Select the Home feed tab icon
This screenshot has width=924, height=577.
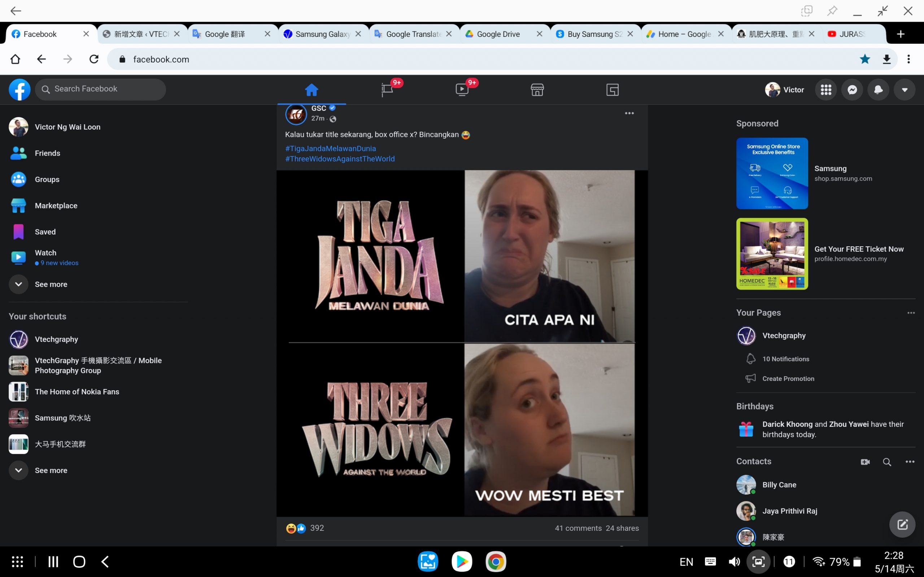[311, 90]
